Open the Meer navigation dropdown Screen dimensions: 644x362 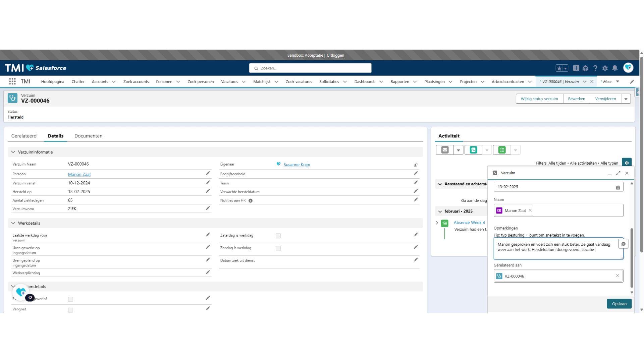(618, 81)
